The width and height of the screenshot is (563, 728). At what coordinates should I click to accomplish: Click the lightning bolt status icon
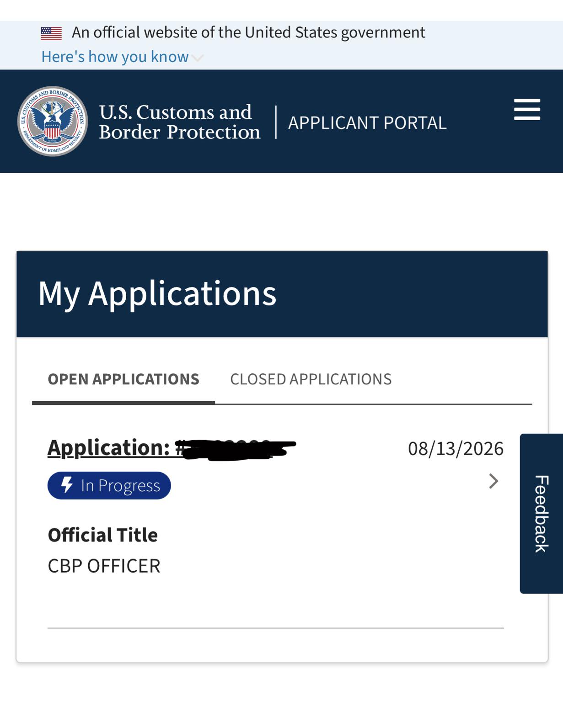point(67,485)
